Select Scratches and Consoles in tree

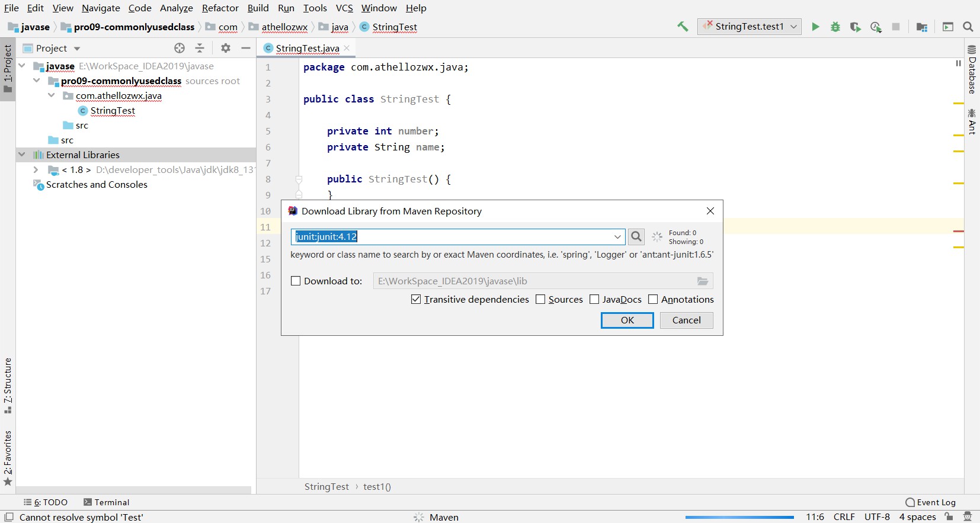pyautogui.click(x=97, y=185)
